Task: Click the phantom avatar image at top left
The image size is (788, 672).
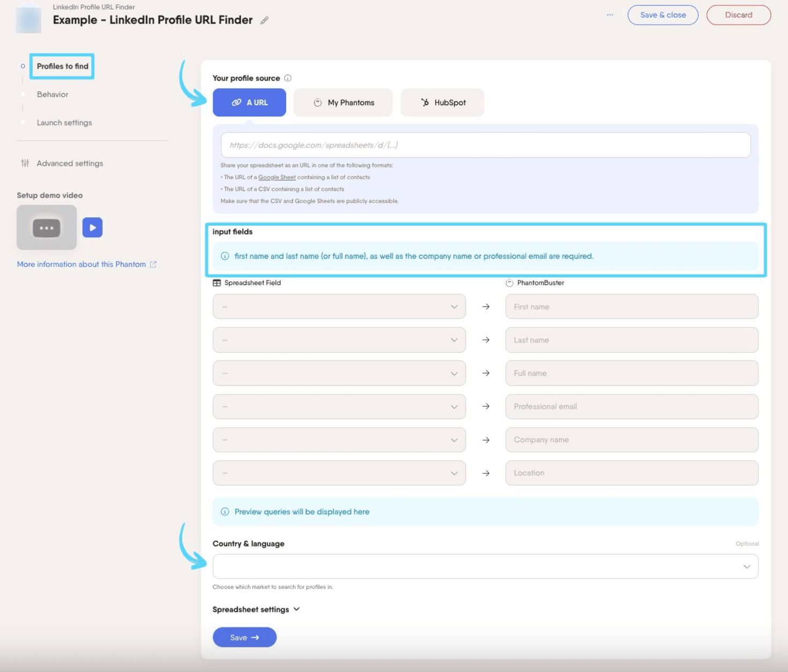Action: point(29,19)
